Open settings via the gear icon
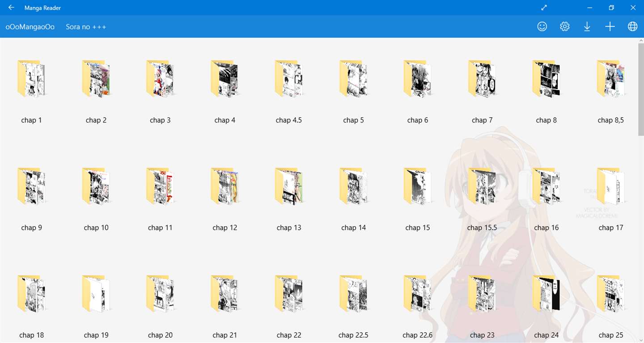 click(565, 27)
